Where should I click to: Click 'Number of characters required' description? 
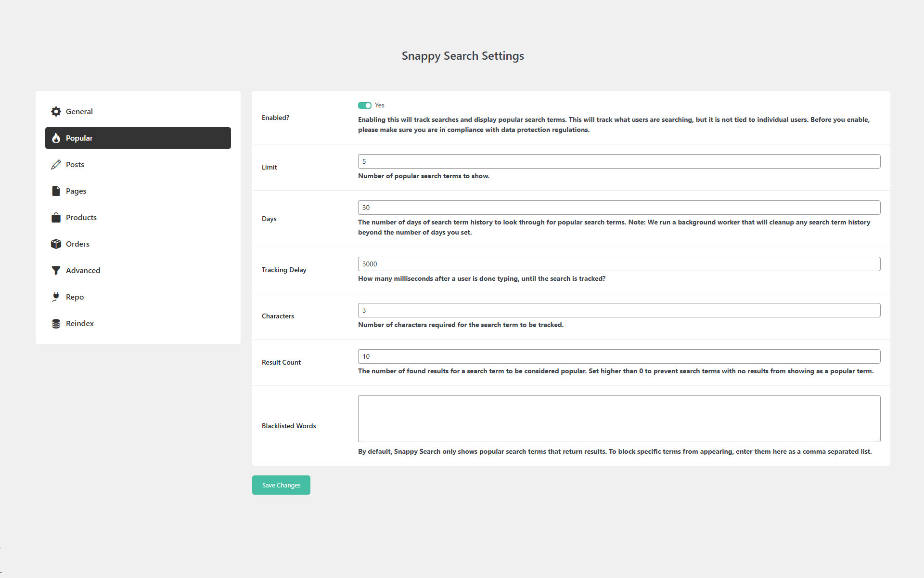(461, 325)
